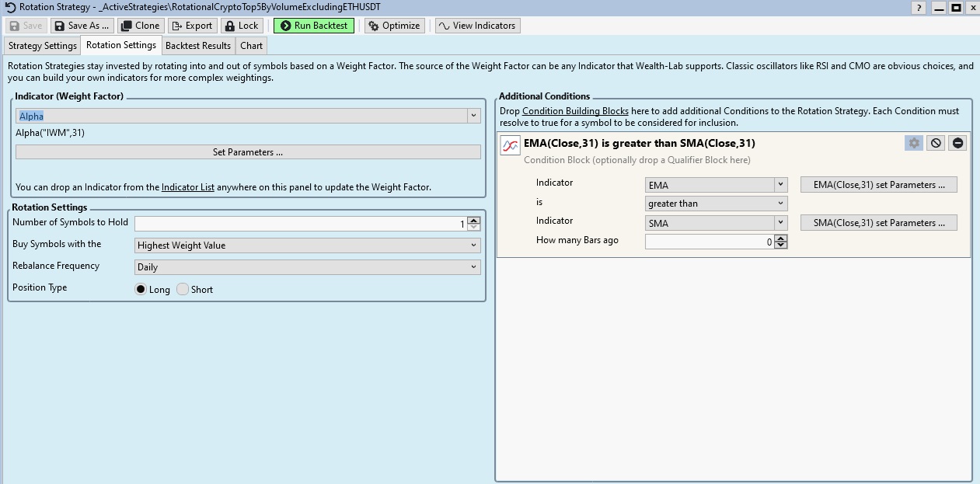Open the Optimize tool
This screenshot has width=980, height=484.
click(394, 26)
